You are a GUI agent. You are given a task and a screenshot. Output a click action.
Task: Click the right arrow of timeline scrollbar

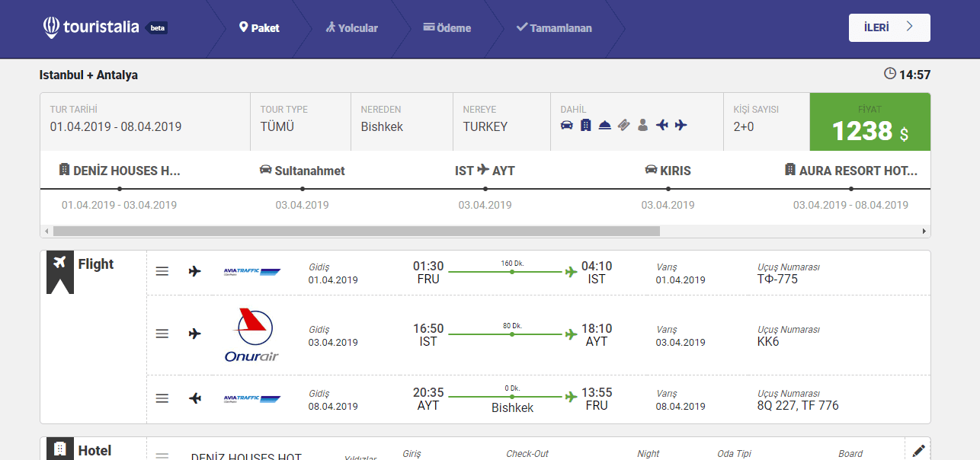(x=924, y=231)
